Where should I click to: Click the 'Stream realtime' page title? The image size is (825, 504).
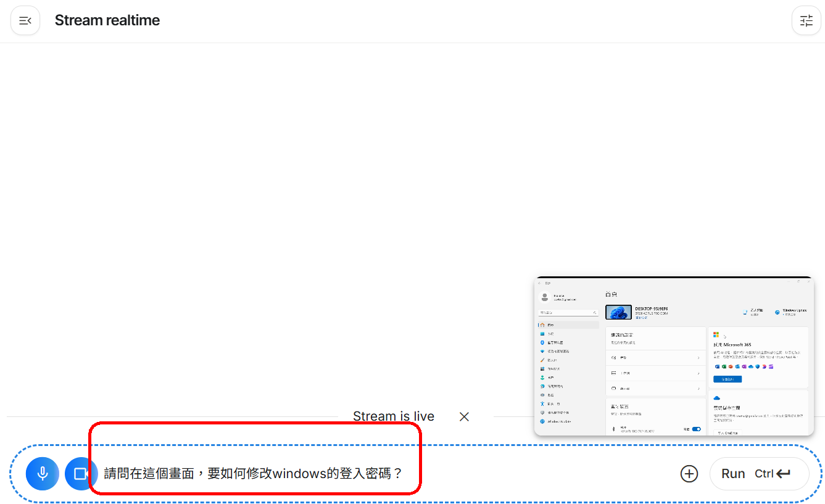(107, 20)
